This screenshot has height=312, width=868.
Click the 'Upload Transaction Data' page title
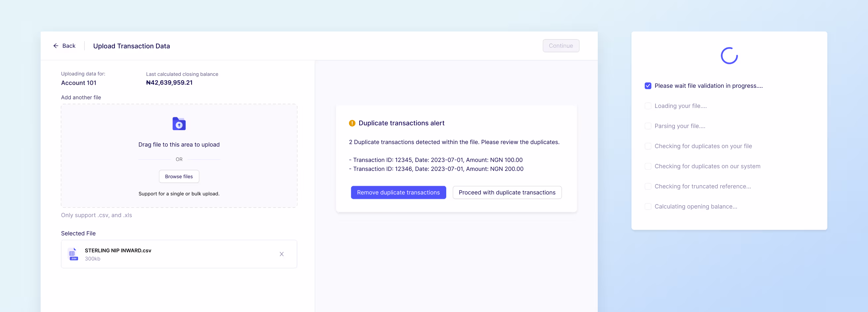point(131,46)
